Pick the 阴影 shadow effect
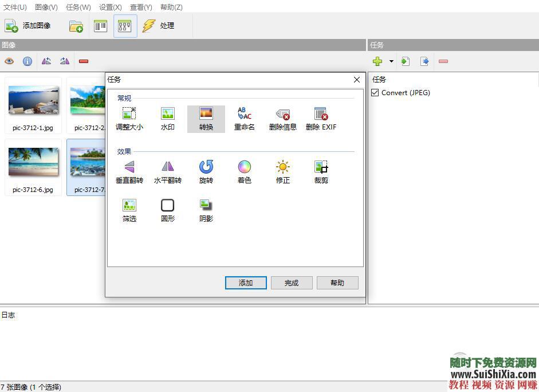This screenshot has height=392, width=539. coord(206,206)
